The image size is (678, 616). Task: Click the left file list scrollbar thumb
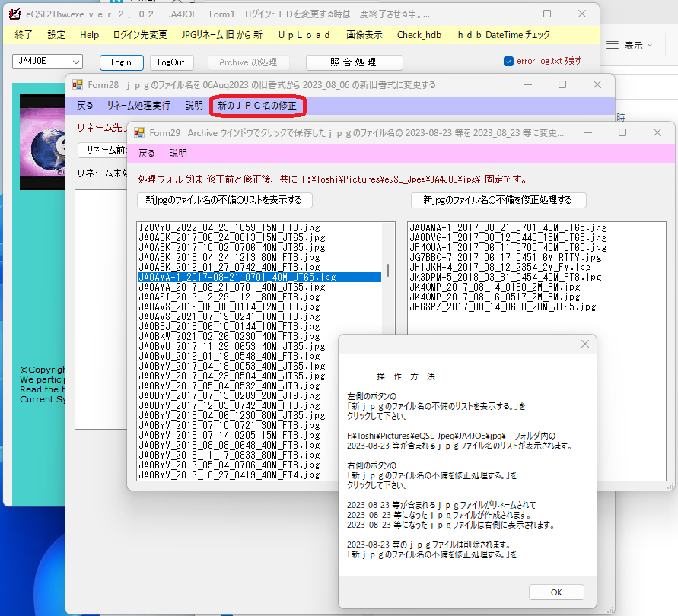point(388,271)
